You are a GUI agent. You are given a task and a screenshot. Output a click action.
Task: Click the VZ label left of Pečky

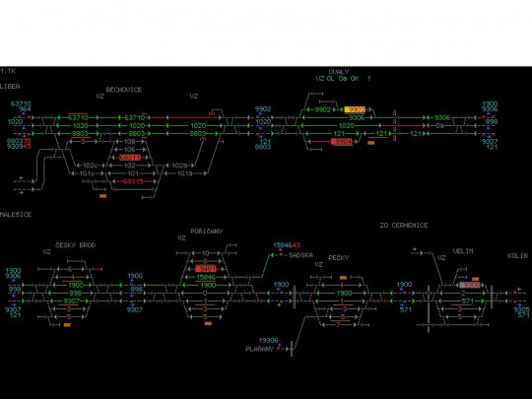pos(318,264)
